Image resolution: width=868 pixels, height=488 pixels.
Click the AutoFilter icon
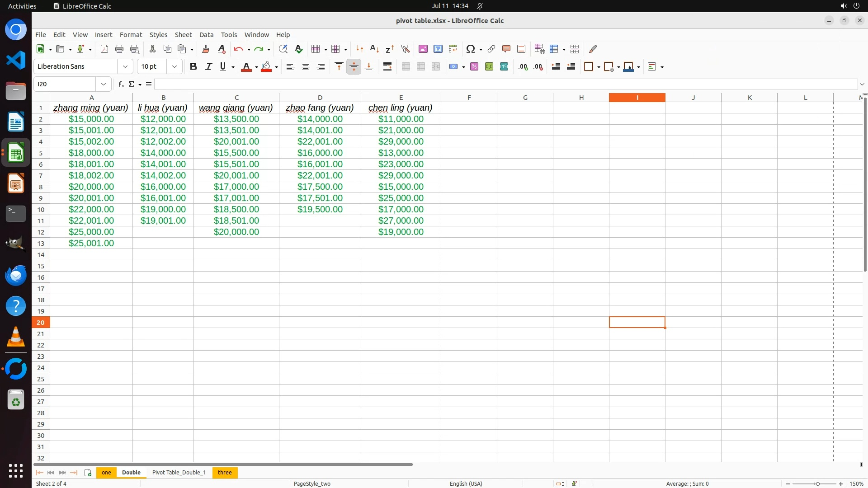[x=405, y=49]
